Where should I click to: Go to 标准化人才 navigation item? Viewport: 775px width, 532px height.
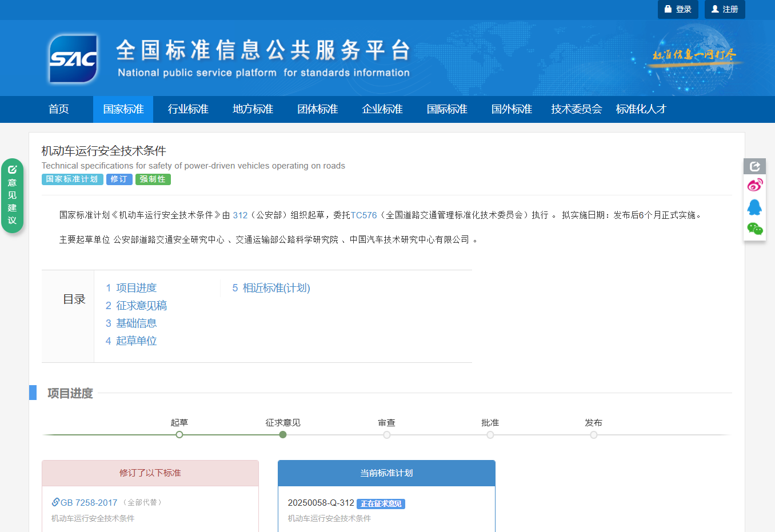[x=641, y=109]
